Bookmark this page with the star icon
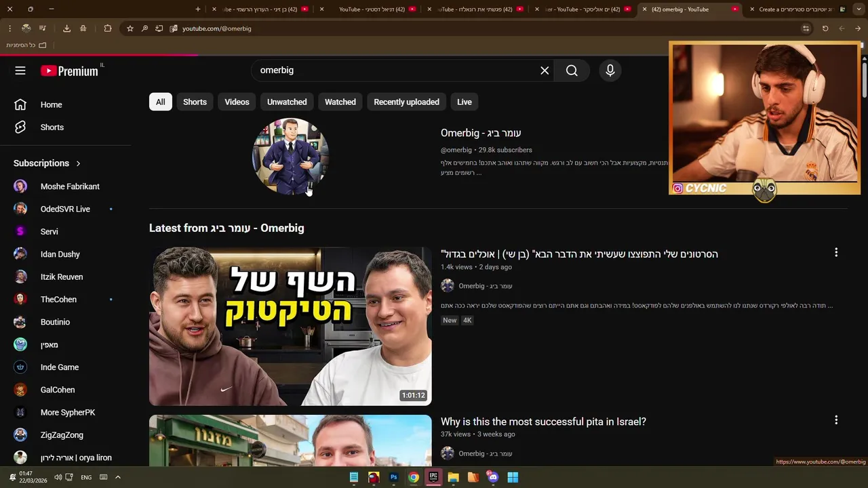The image size is (868, 488). tap(130, 28)
